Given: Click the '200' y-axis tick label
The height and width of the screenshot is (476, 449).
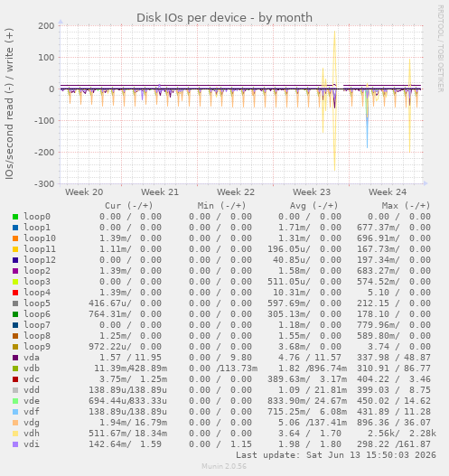Looking at the screenshot, I should point(46,26).
